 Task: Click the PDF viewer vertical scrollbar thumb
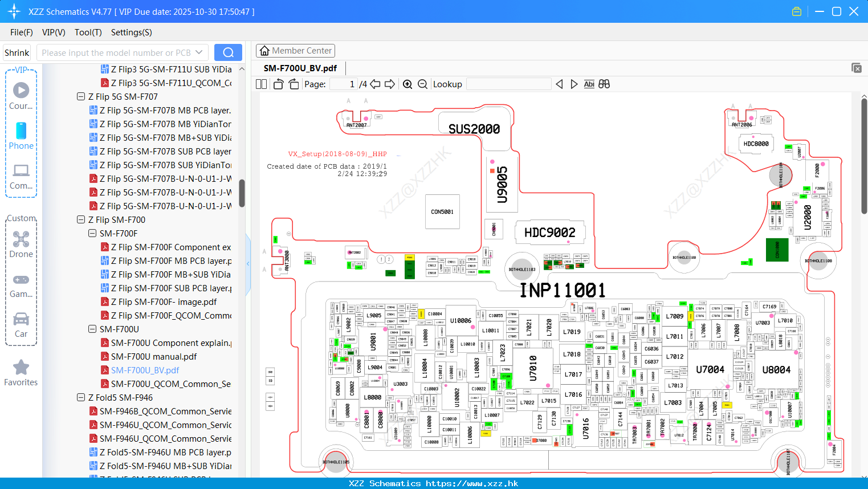coord(864,156)
